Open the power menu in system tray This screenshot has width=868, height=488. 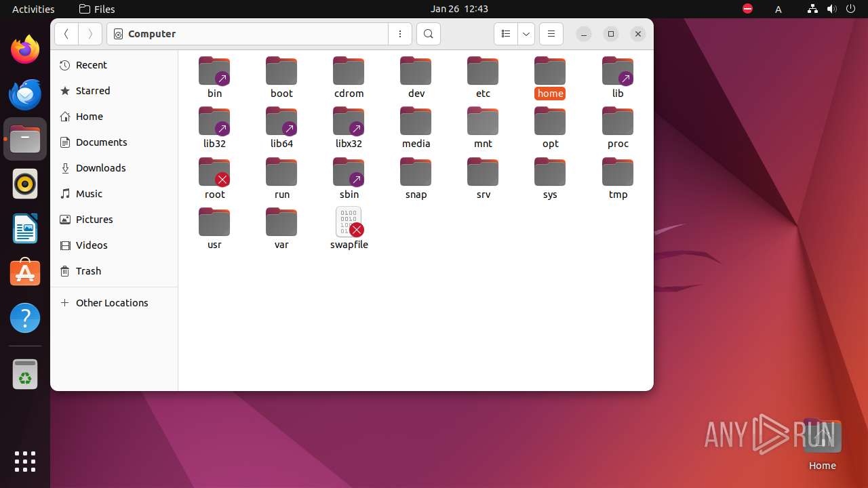852,9
